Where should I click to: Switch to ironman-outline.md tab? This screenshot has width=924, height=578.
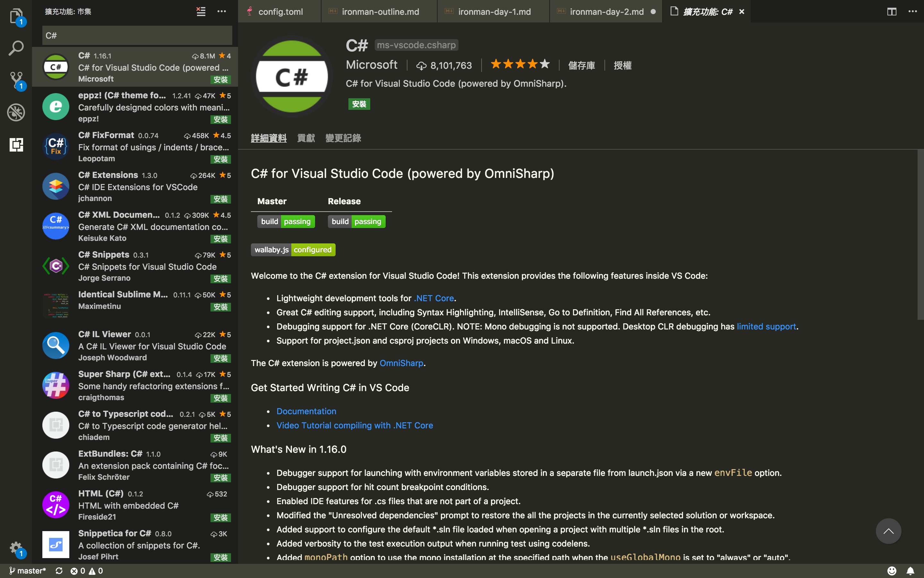[379, 12]
